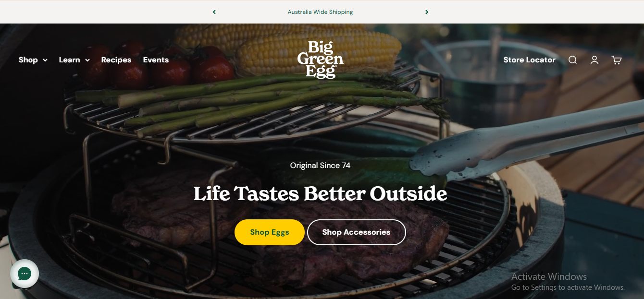Open the account profile icon
Viewport: 644px width, 299px height.
click(594, 60)
